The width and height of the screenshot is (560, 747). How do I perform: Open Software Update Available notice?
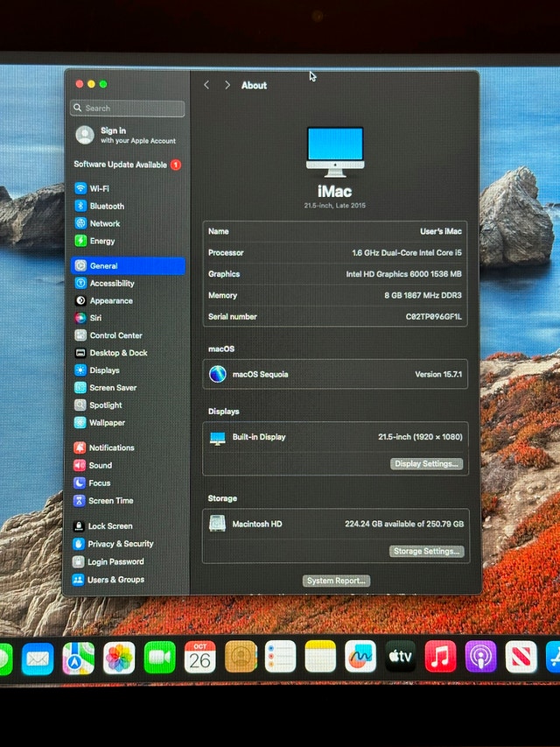pos(128,165)
